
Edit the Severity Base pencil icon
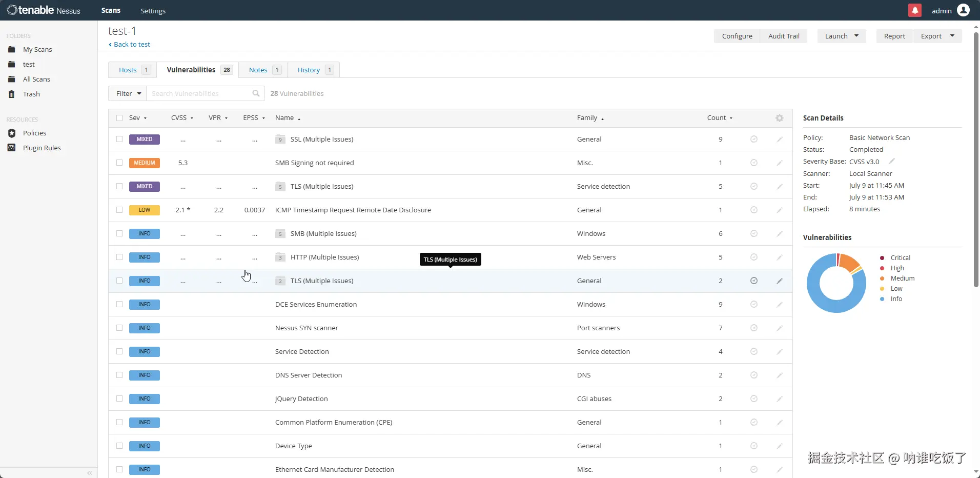(892, 161)
